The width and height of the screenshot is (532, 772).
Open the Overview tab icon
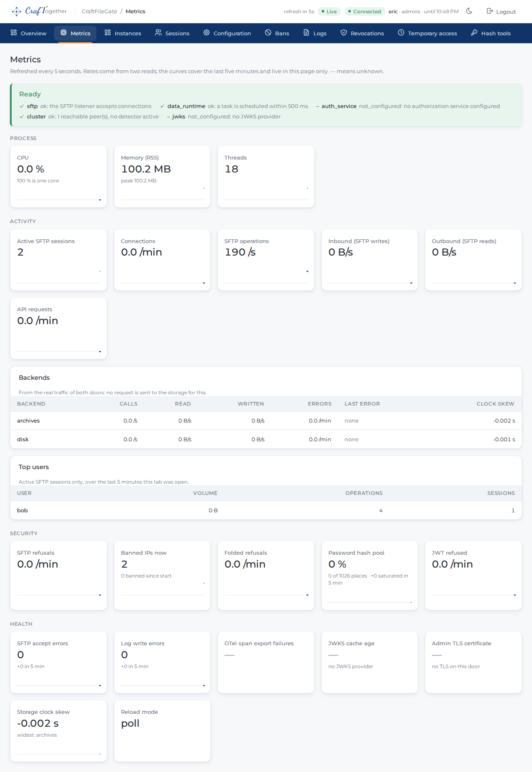[x=14, y=33]
